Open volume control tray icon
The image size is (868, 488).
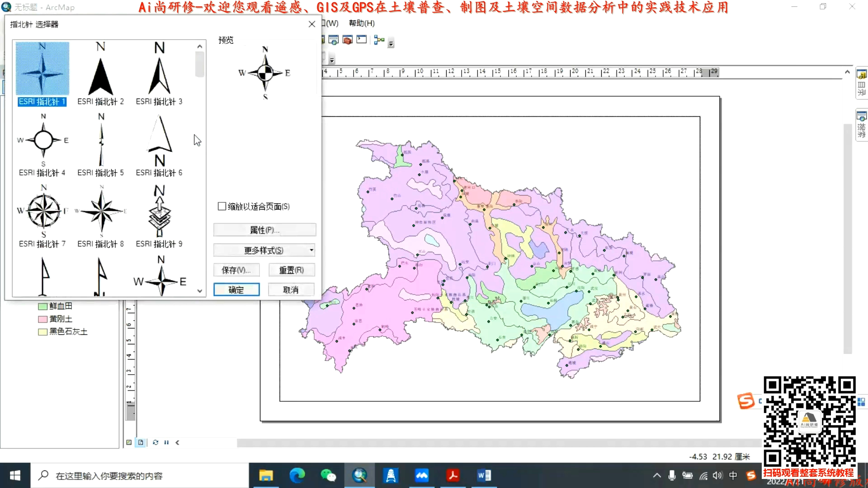[717, 475]
